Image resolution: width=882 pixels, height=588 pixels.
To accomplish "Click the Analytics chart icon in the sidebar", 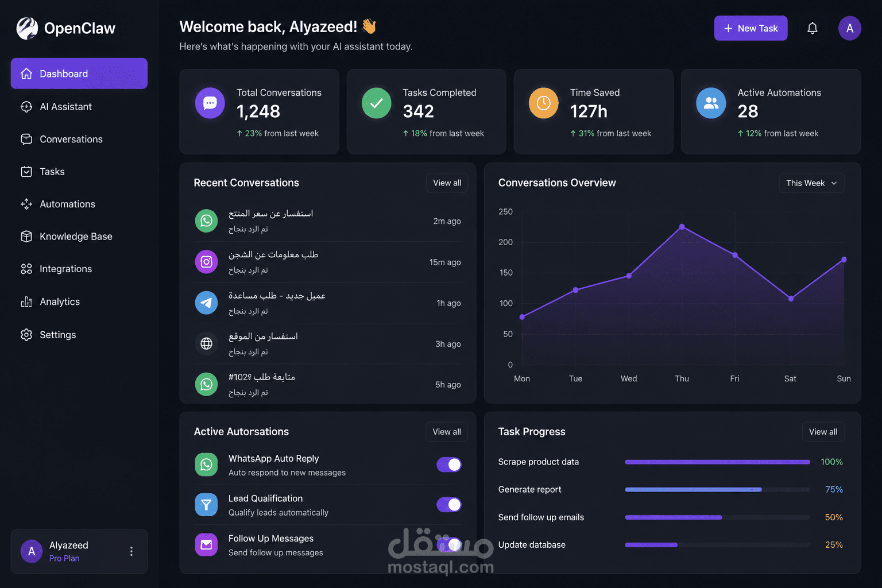I will [26, 301].
